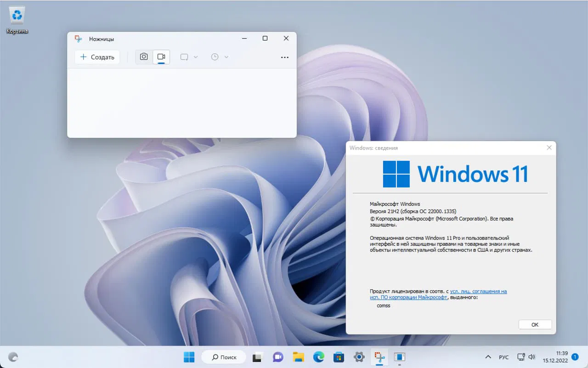
Task: Click the licensee name comss
Action: [384, 306]
